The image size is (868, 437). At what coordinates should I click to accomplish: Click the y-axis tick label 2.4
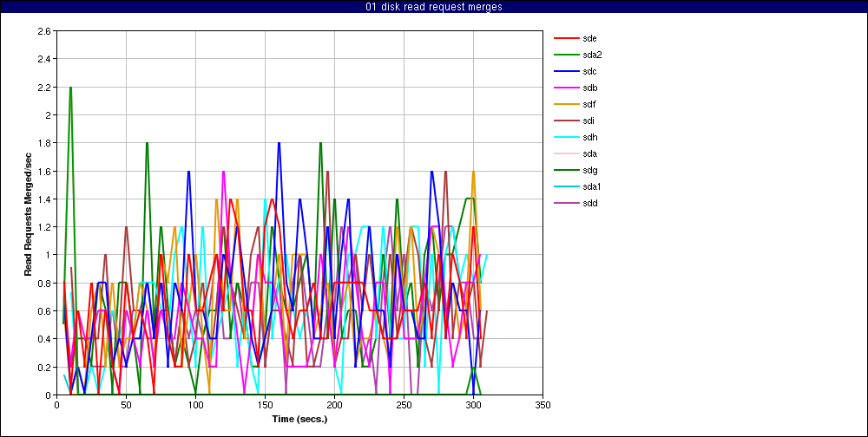[x=45, y=59]
